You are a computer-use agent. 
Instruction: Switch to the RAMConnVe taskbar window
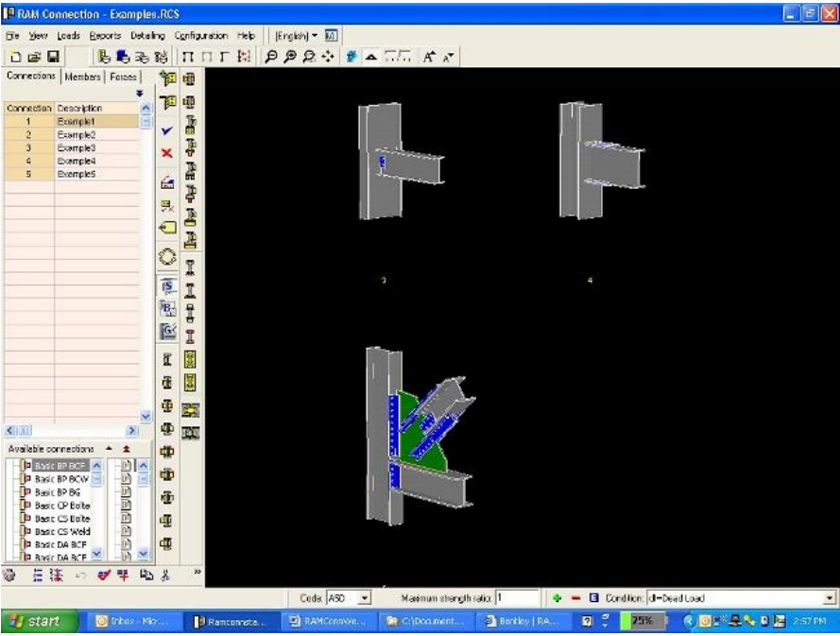(x=329, y=622)
